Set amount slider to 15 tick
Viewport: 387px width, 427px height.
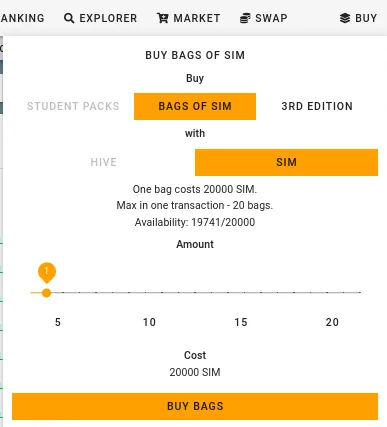click(x=277, y=292)
